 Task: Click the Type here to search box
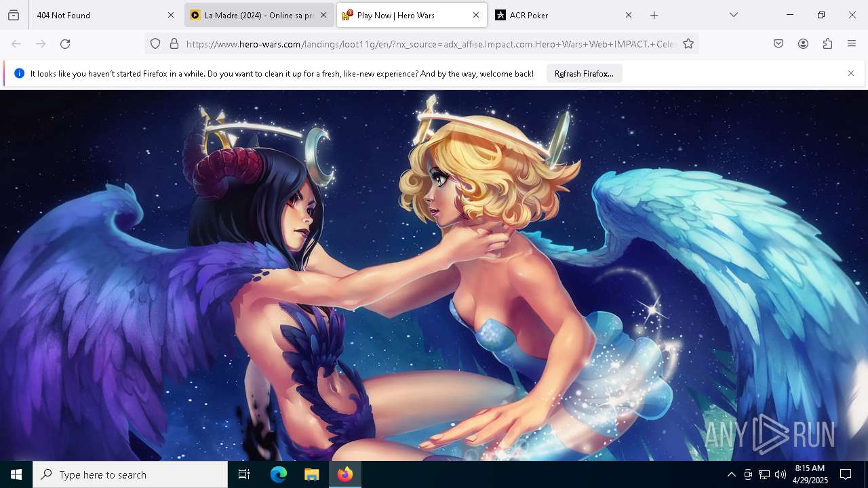click(x=130, y=474)
